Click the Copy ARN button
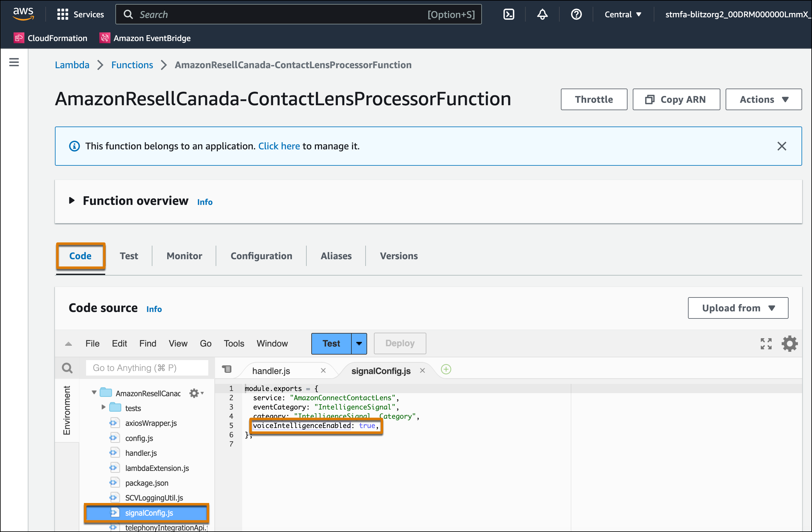Viewport: 812px width, 532px height. click(676, 99)
